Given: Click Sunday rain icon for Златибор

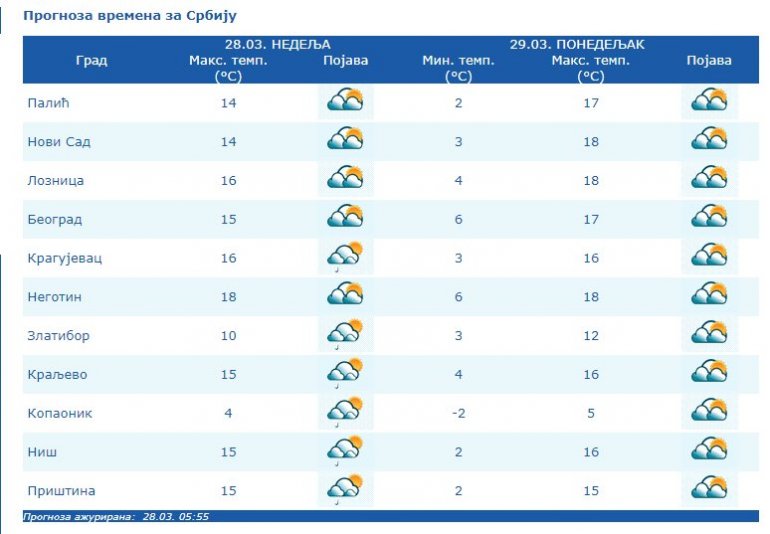Looking at the screenshot, I should click(x=345, y=335).
